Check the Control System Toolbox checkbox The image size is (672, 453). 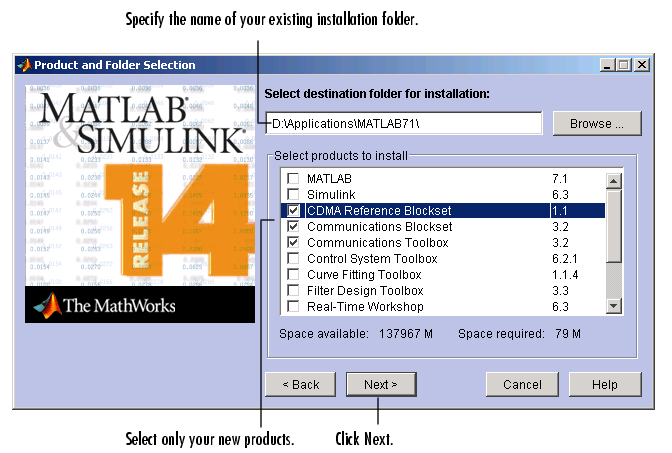coord(293,258)
